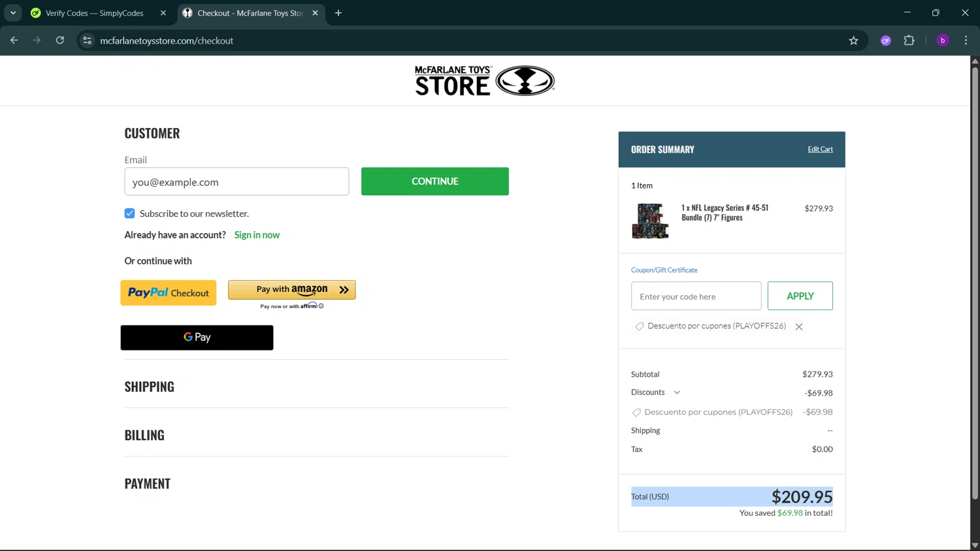Click the scrollbar up arrow

pos(975,61)
